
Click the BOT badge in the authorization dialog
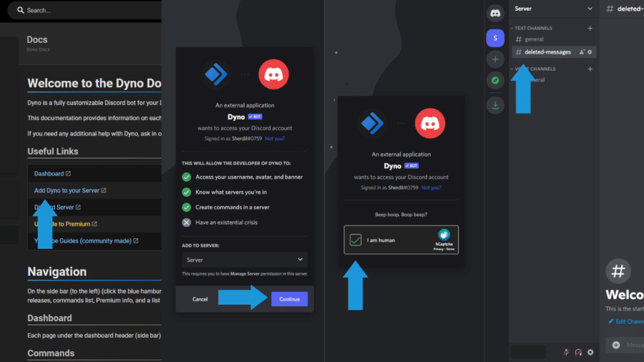click(255, 116)
